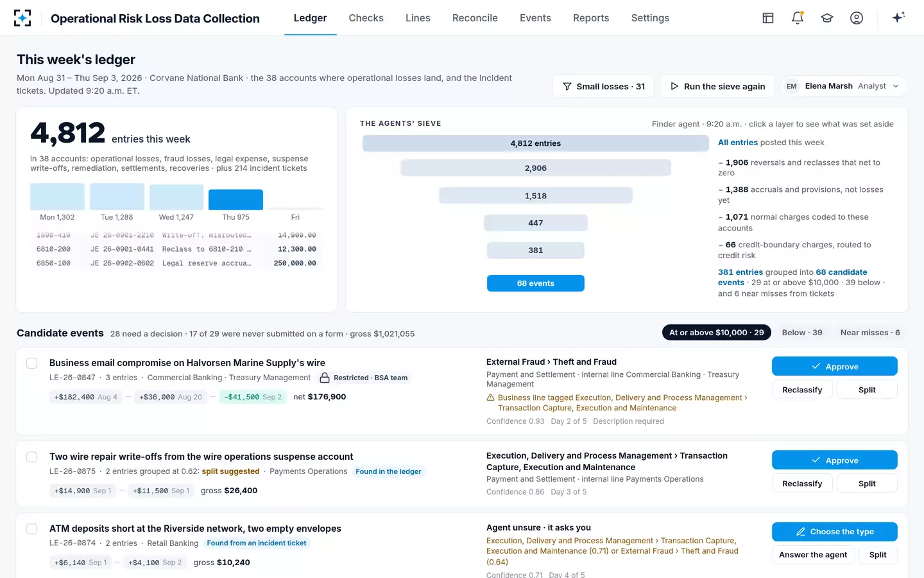Click the warning triangle on the business line tag
Image resolution: width=924 pixels, height=578 pixels.
click(x=491, y=398)
